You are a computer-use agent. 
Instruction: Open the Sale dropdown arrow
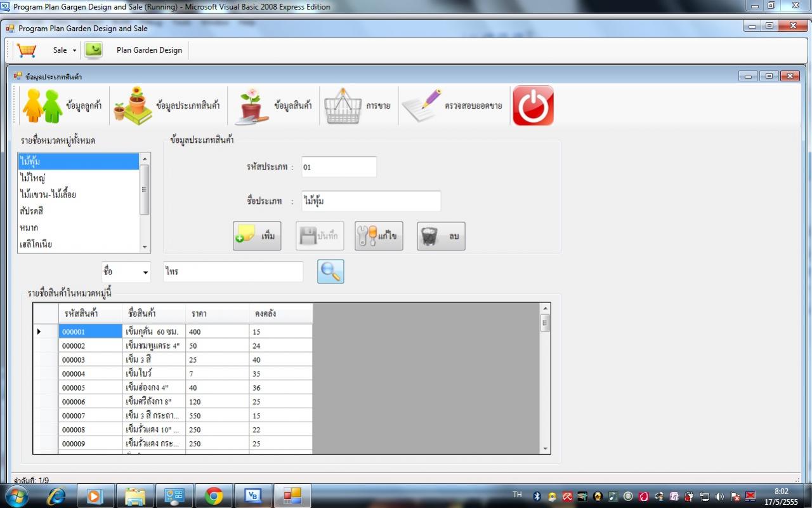click(74, 50)
